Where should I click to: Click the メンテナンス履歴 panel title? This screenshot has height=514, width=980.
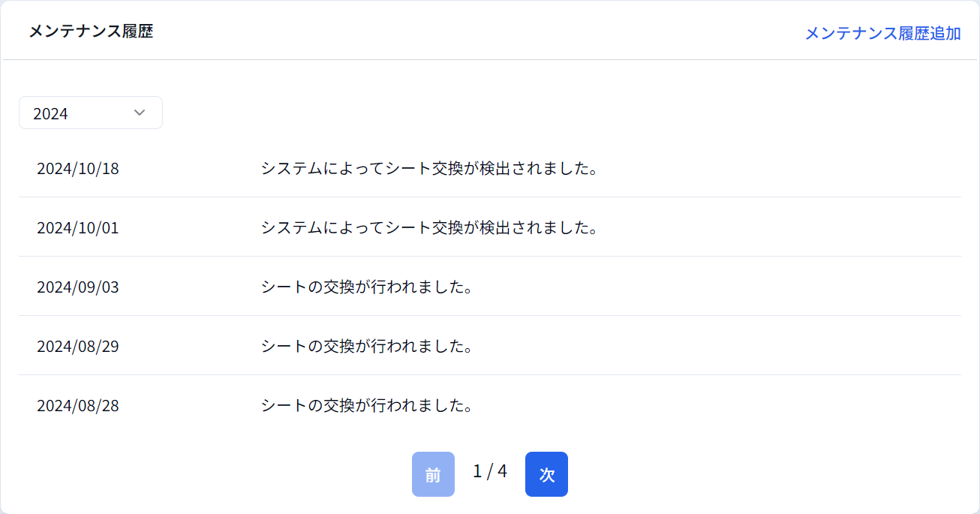[x=91, y=32]
